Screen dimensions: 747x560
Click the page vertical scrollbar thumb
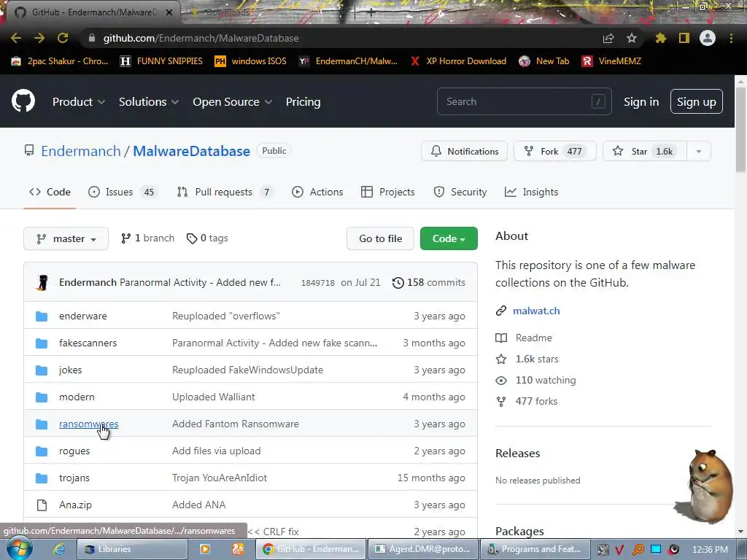[x=741, y=130]
